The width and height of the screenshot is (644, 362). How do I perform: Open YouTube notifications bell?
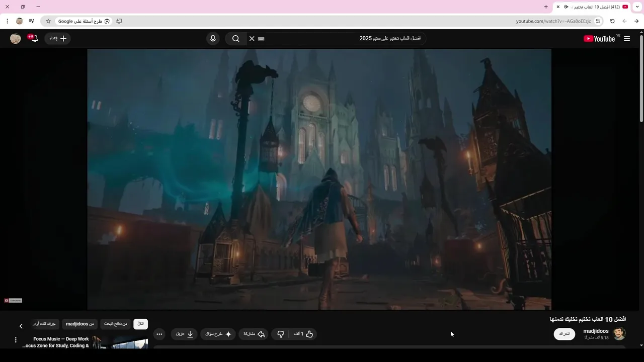[33, 39]
